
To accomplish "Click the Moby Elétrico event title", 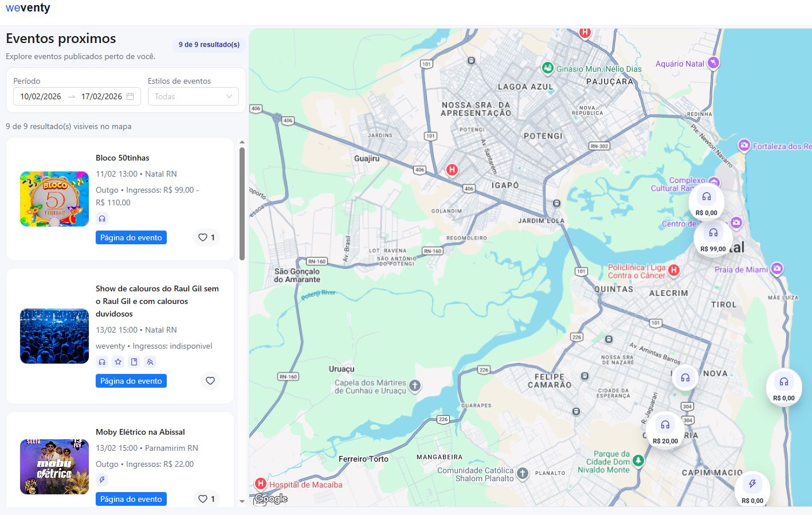I will click(140, 432).
